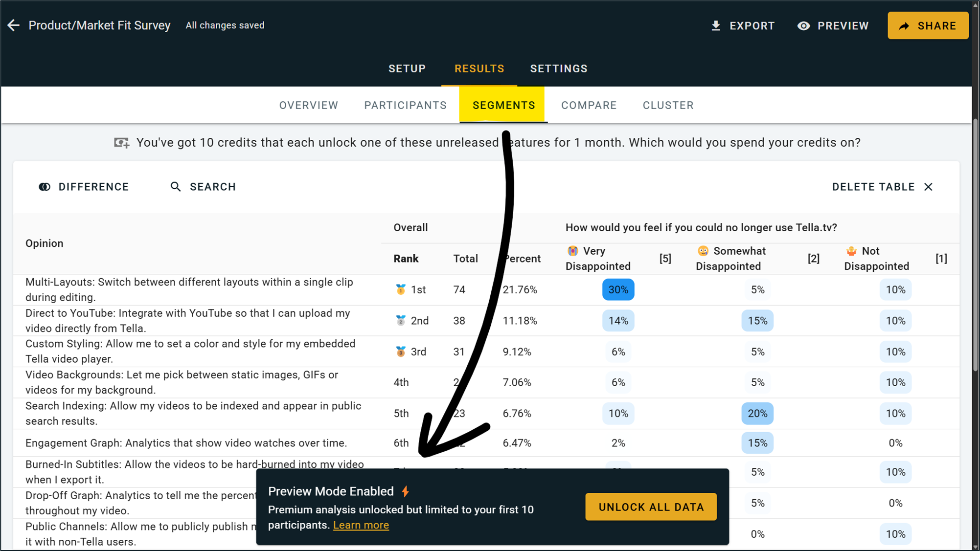This screenshot has width=980, height=551.
Task: Open the Settings tab
Action: click(559, 69)
